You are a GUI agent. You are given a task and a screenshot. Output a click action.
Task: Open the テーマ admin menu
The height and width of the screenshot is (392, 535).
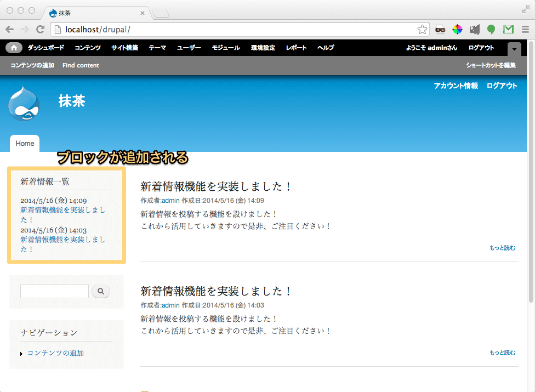point(157,48)
